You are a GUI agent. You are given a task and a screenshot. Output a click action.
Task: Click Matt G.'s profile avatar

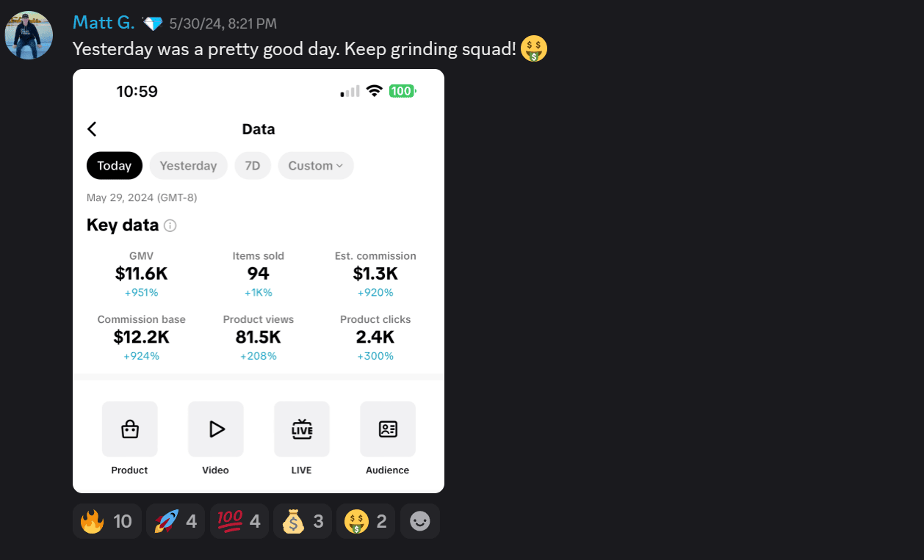29,35
